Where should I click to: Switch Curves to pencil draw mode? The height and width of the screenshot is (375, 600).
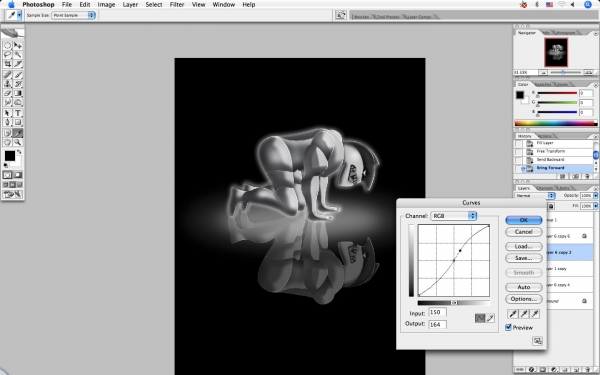pos(490,318)
